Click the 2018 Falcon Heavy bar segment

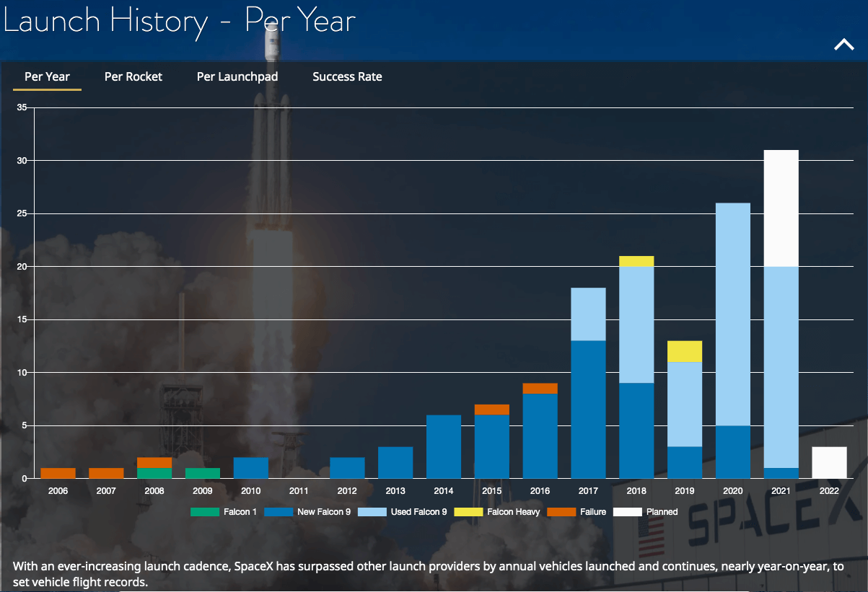coord(636,260)
